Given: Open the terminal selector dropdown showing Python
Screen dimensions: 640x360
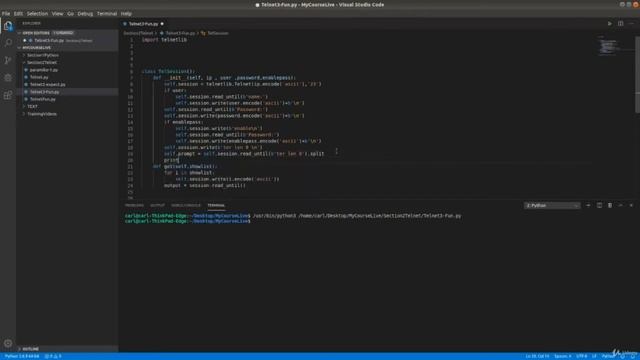Looking at the screenshot, I should pyautogui.click(x=552, y=205).
